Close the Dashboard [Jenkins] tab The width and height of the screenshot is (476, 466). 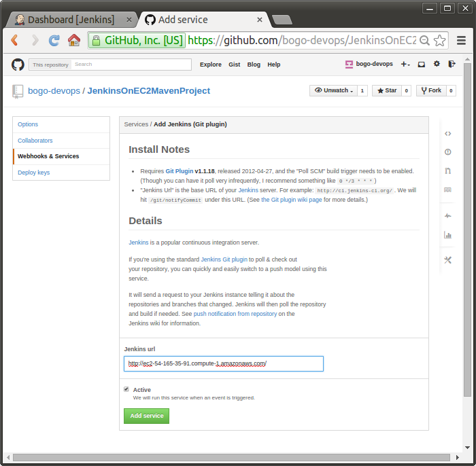129,20
